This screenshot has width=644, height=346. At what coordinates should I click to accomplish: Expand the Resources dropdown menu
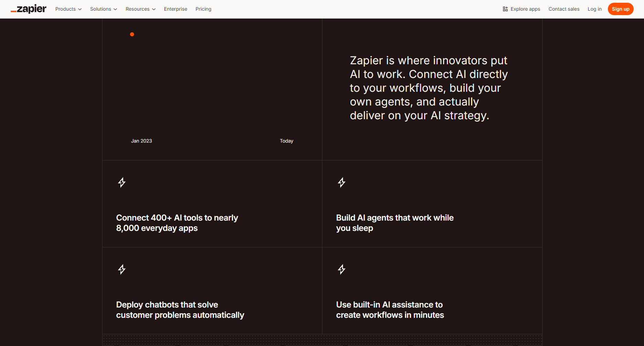click(x=140, y=9)
